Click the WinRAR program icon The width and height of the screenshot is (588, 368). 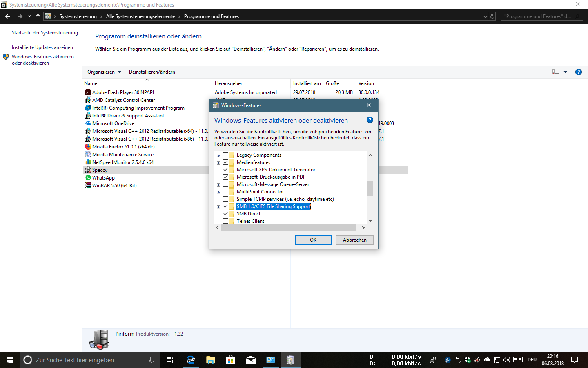[x=88, y=186]
